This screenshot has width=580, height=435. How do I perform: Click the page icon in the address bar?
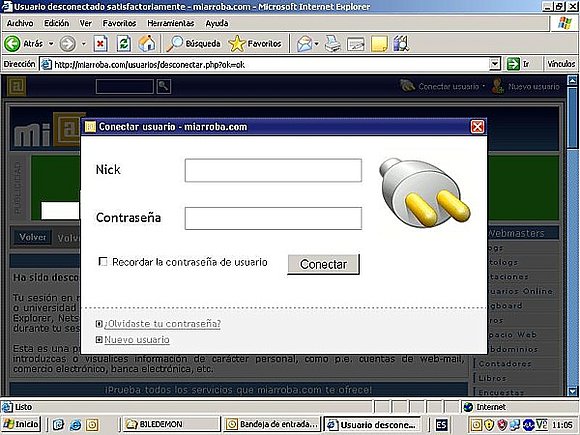point(46,64)
